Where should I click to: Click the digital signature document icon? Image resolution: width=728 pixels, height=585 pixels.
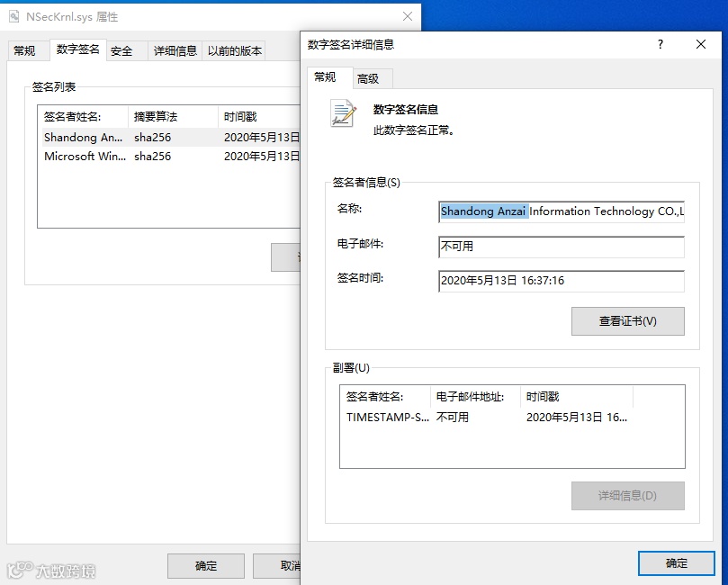click(344, 112)
